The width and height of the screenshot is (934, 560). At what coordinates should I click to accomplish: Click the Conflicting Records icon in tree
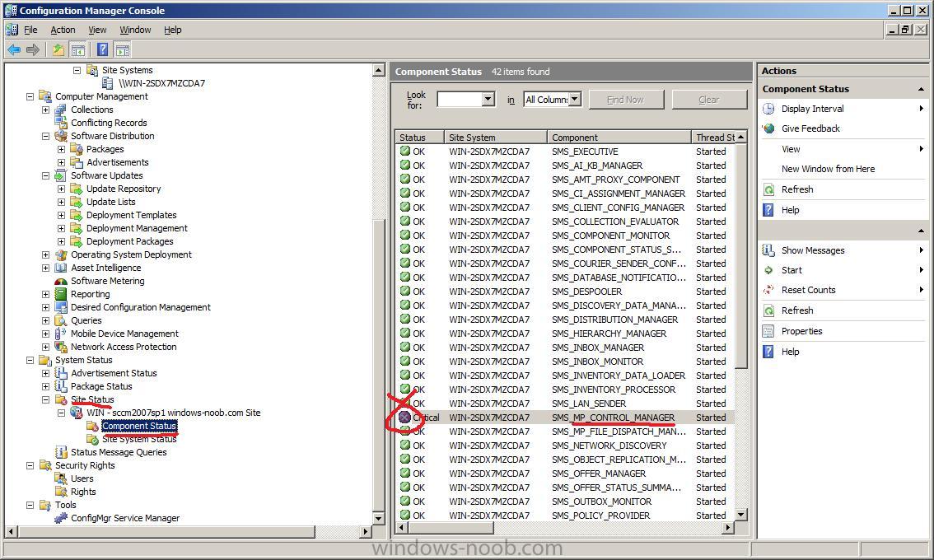60,122
